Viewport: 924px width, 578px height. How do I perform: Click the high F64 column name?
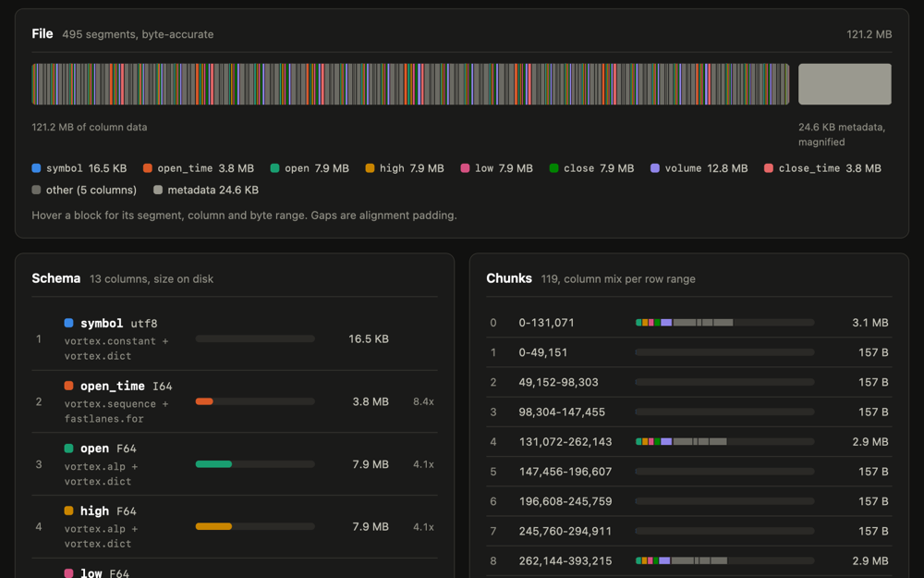tap(94, 510)
